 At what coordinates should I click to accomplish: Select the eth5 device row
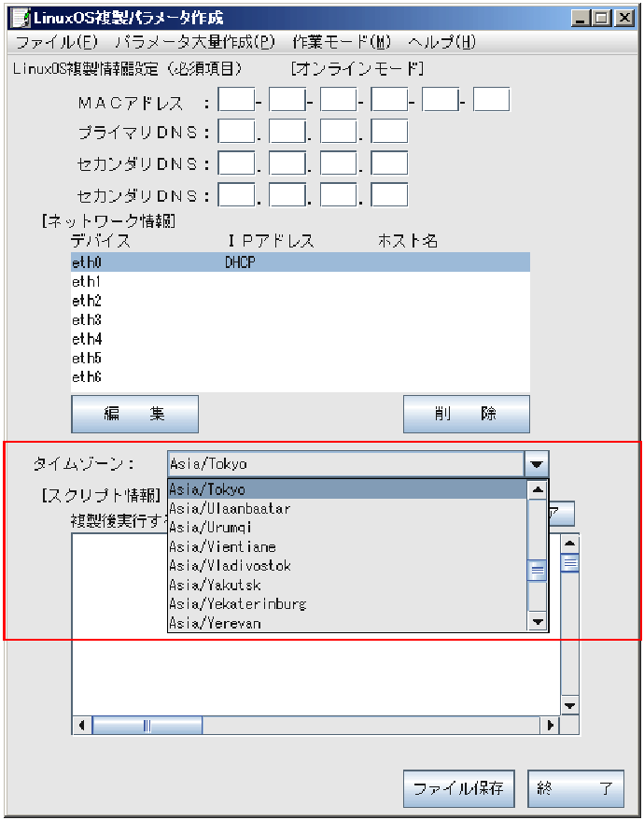pos(301,358)
